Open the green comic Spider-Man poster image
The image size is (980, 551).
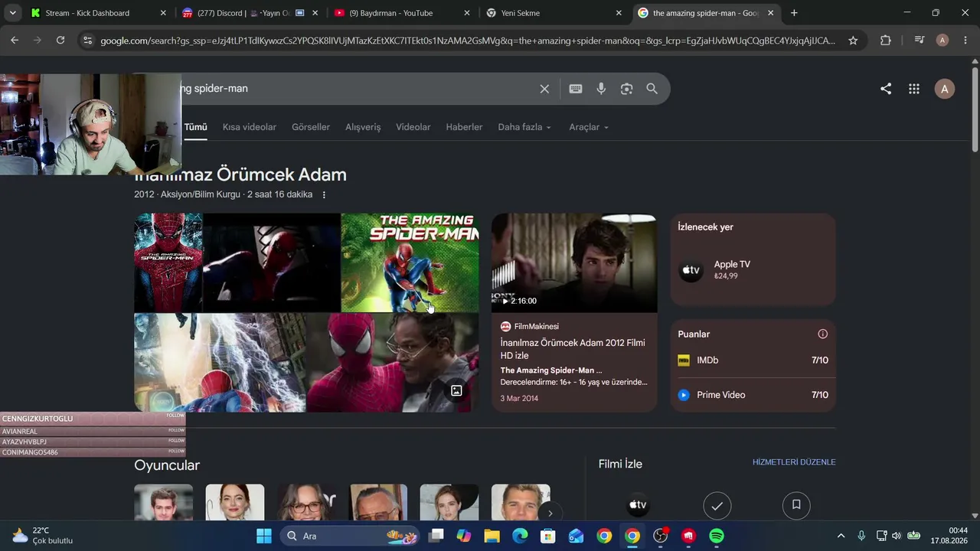(410, 262)
